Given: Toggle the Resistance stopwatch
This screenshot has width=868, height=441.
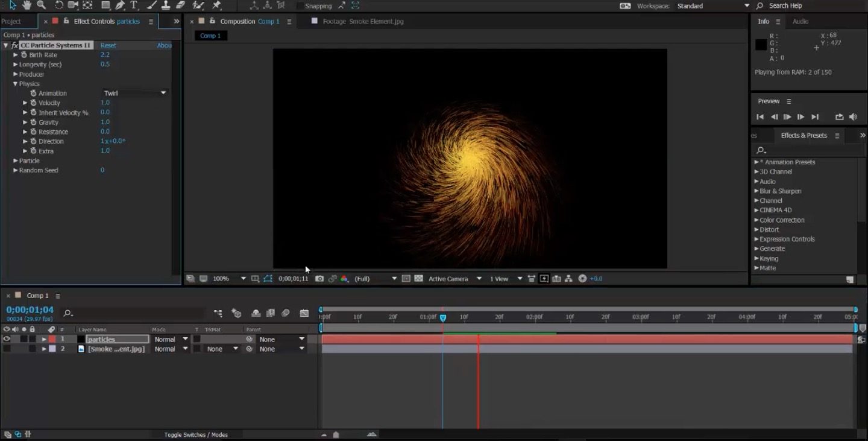Looking at the screenshot, I should click(x=34, y=132).
